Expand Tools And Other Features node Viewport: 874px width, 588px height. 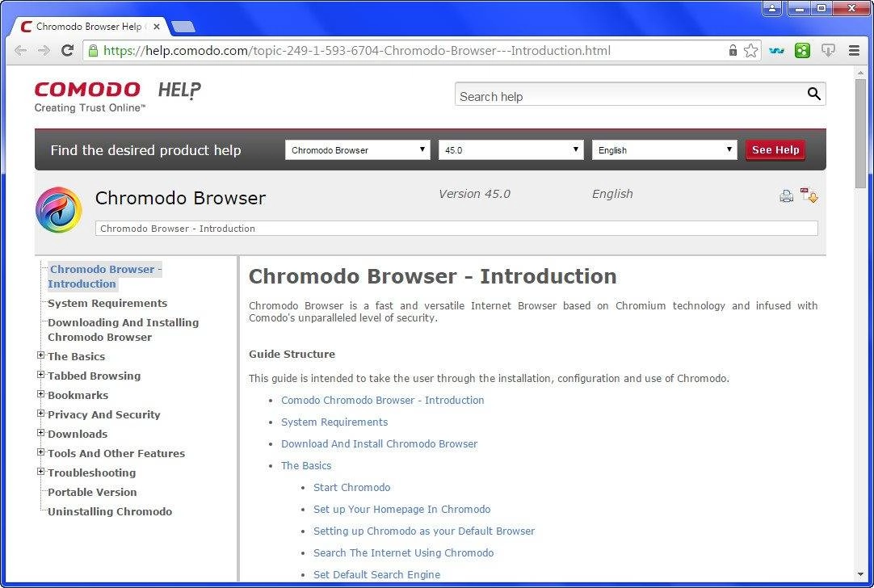pyautogui.click(x=40, y=452)
